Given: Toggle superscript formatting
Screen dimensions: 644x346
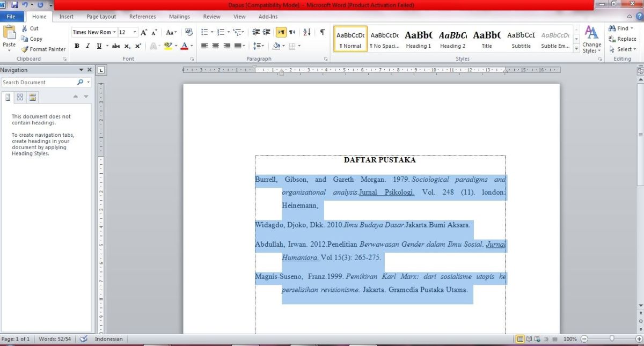Looking at the screenshot, I should (138, 46).
